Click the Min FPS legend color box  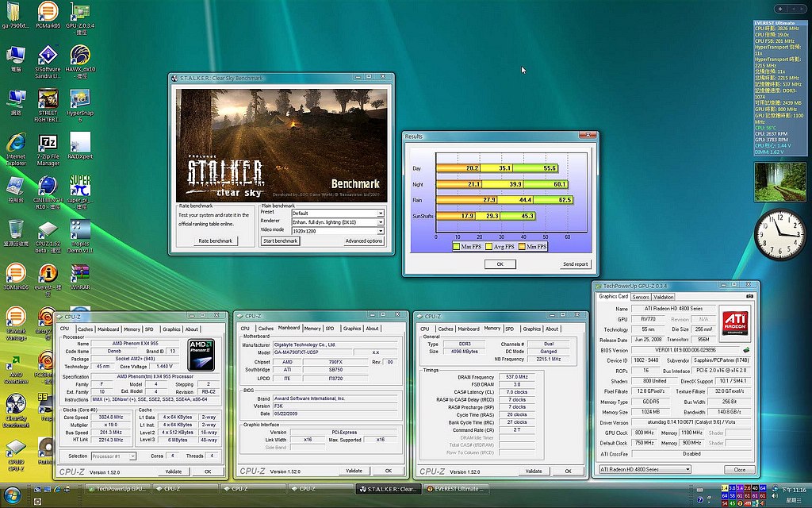point(522,247)
